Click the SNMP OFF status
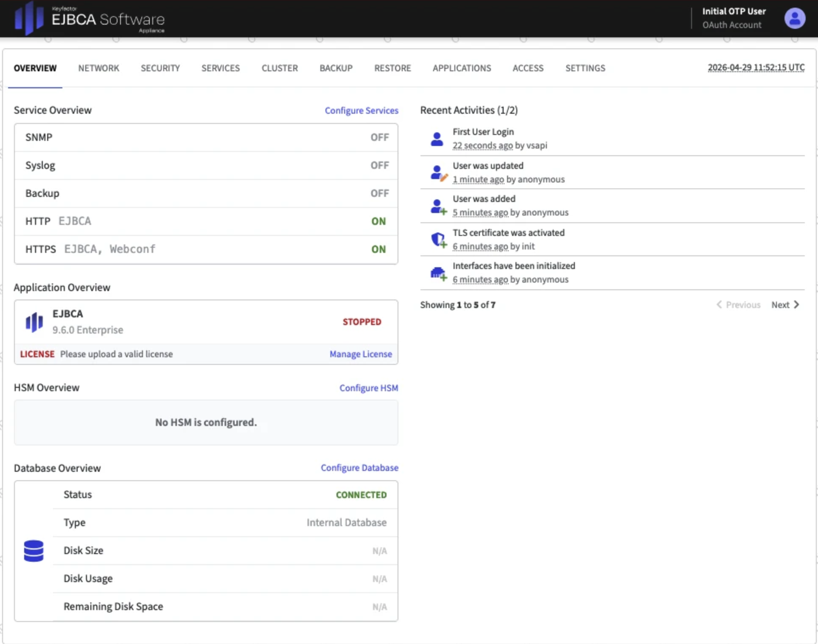Screen dimensions: 818x644 coord(380,137)
